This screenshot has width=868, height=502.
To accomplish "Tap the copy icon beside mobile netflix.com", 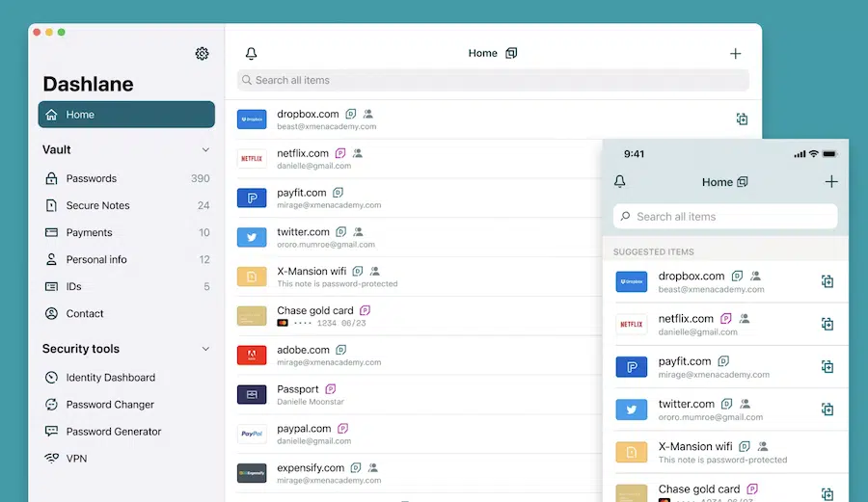I will [x=827, y=325].
